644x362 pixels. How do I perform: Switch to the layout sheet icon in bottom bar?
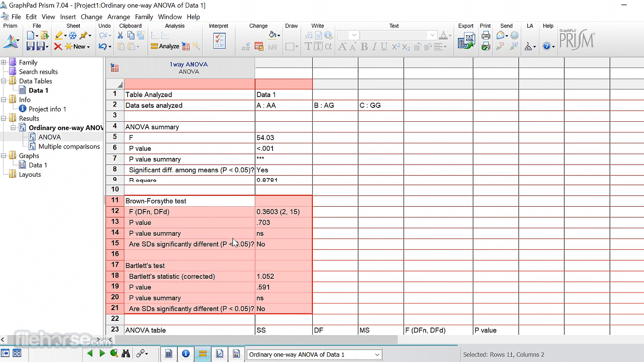point(236,354)
